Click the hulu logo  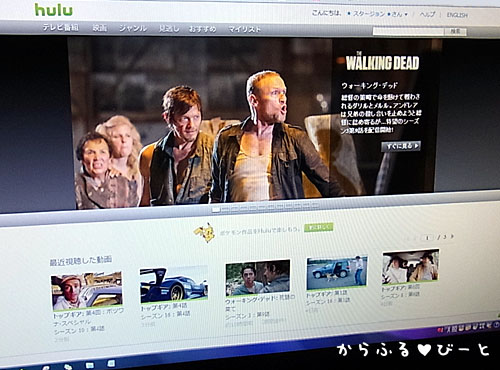53,10
